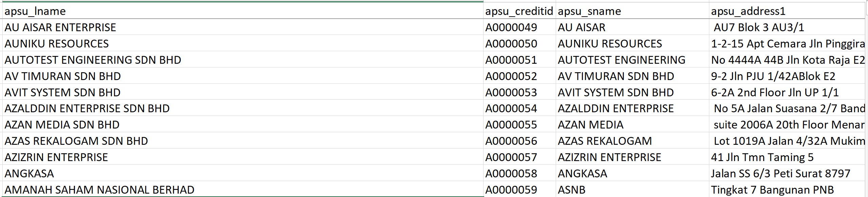Select credit id A0000049

[519, 27]
